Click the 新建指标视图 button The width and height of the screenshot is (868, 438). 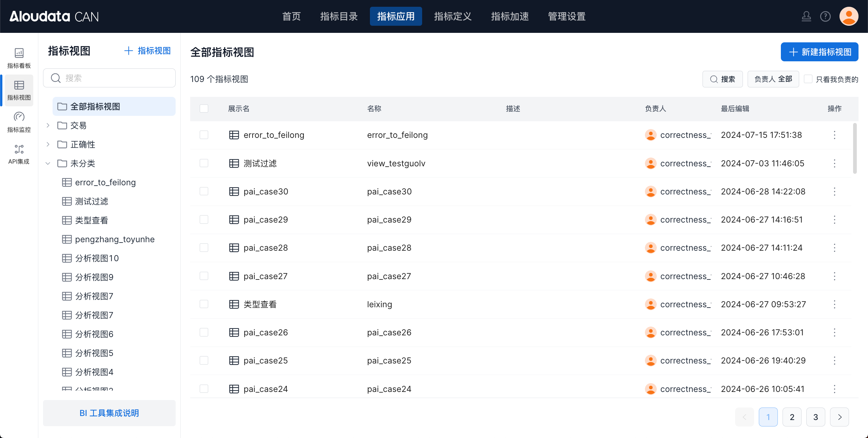819,52
